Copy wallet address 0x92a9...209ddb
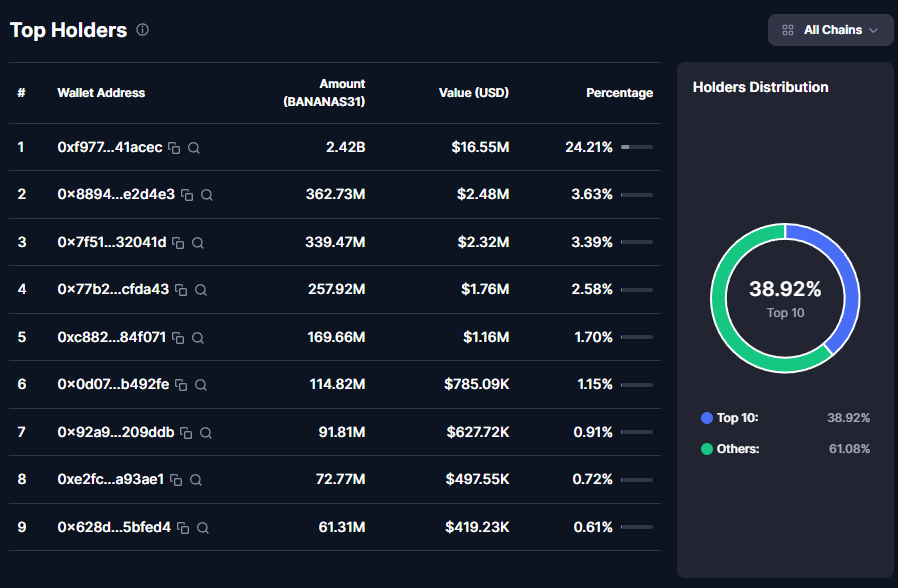This screenshot has height=588, width=898. (x=186, y=433)
